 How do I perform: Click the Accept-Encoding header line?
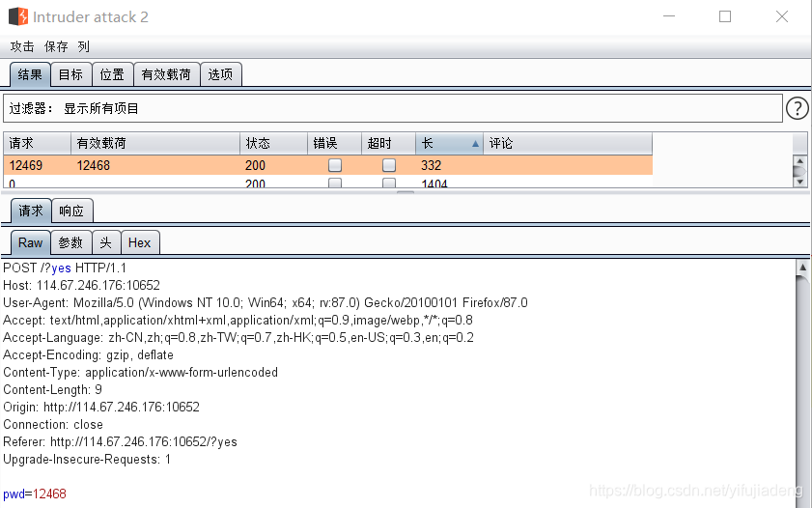(88, 354)
